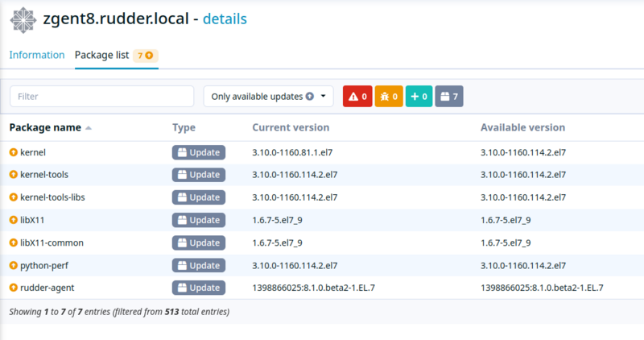Viewport: 644px width, 340px height.
Task: Click the Update badge in python-perf row
Action: point(199,265)
